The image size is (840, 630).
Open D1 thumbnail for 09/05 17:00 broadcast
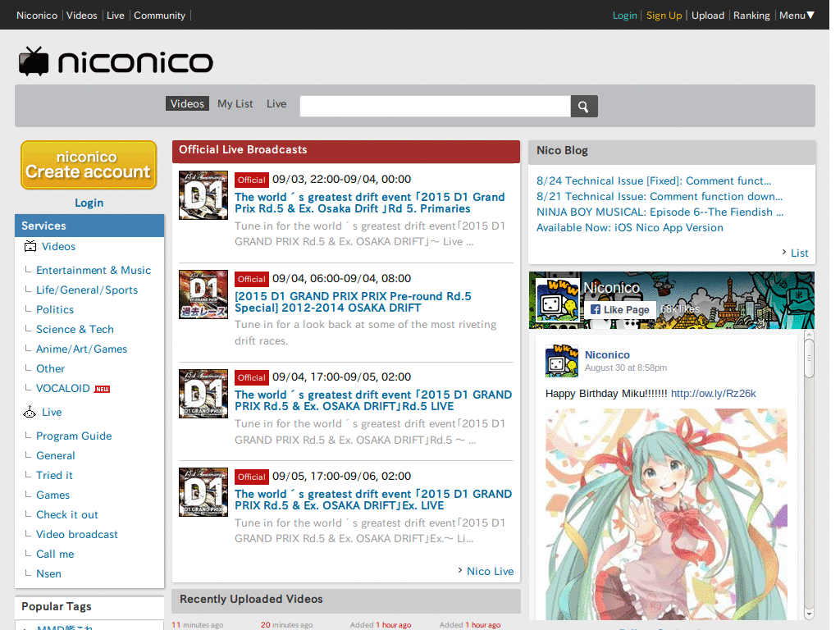click(203, 492)
